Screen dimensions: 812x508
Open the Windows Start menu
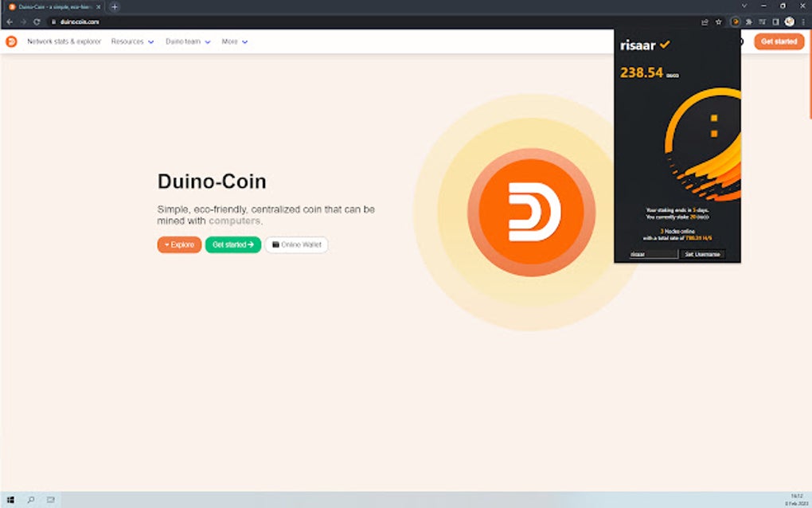10,500
